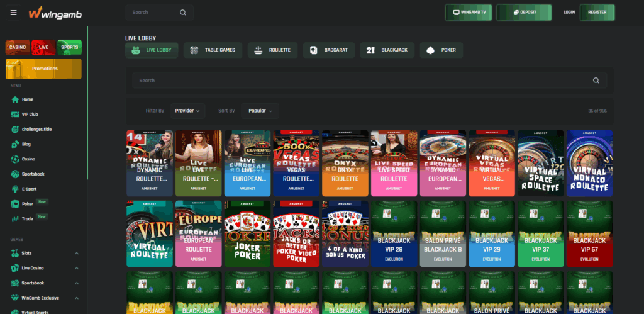This screenshot has height=314, width=644.
Task: Click the Sportsbook icon under Games
Action: pos(15,283)
